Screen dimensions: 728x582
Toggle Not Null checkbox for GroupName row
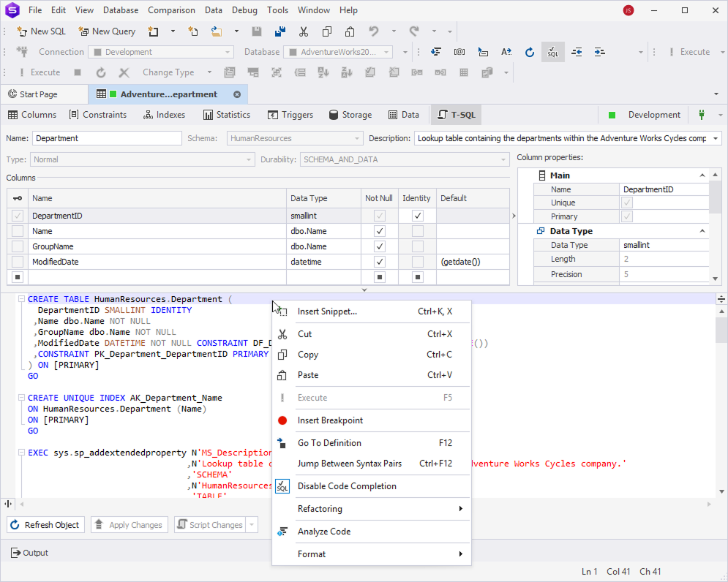379,246
